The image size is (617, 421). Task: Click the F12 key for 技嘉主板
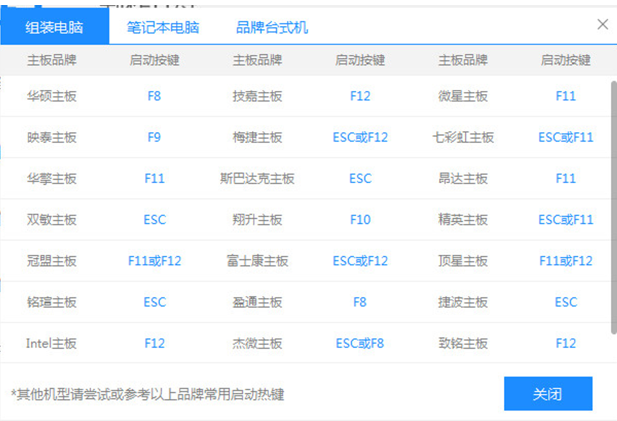[360, 96]
